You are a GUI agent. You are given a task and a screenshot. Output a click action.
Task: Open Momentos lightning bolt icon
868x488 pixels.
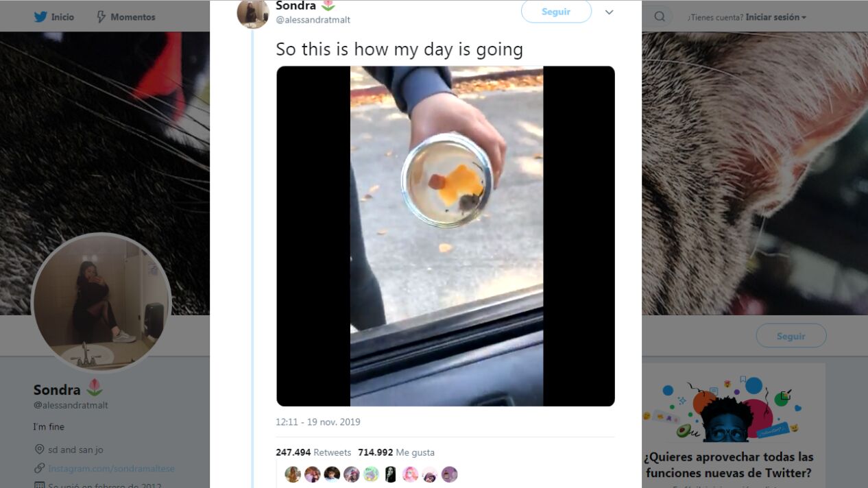coord(100,17)
